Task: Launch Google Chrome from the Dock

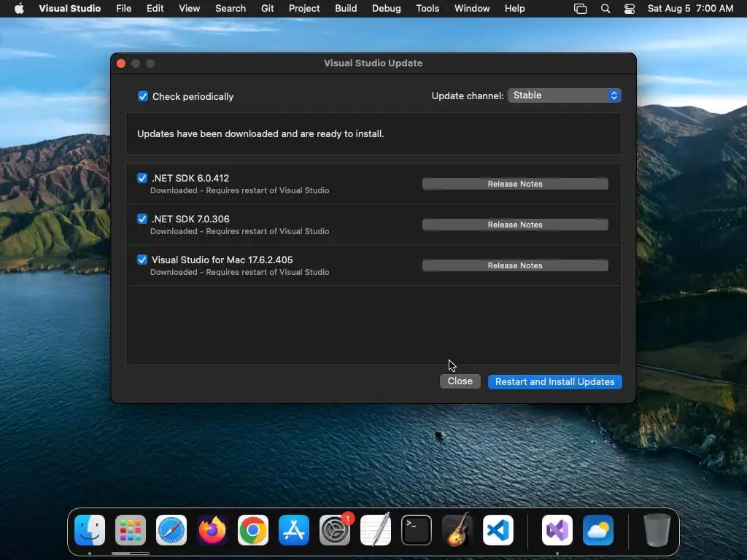Action: pyautogui.click(x=253, y=530)
